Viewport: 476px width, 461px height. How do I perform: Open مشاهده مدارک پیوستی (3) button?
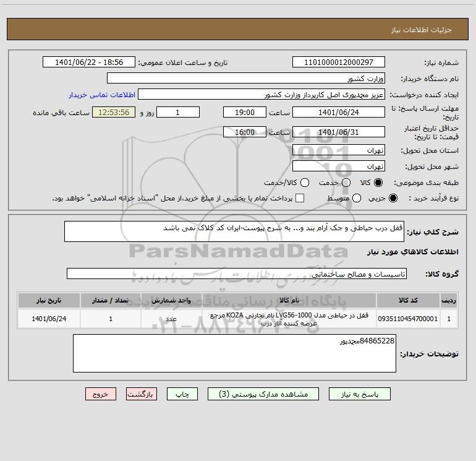tap(263, 394)
